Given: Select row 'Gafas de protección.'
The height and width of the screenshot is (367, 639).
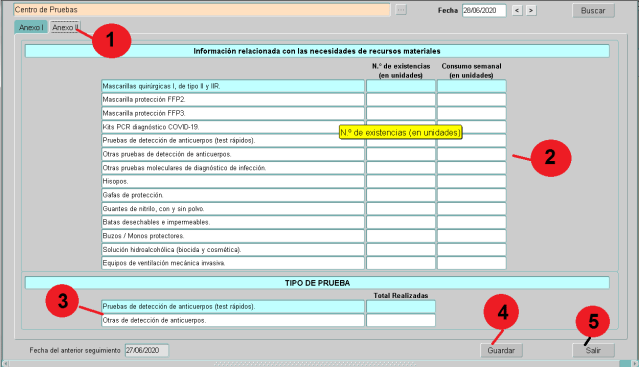Looking at the screenshot, I should tap(233, 195).
